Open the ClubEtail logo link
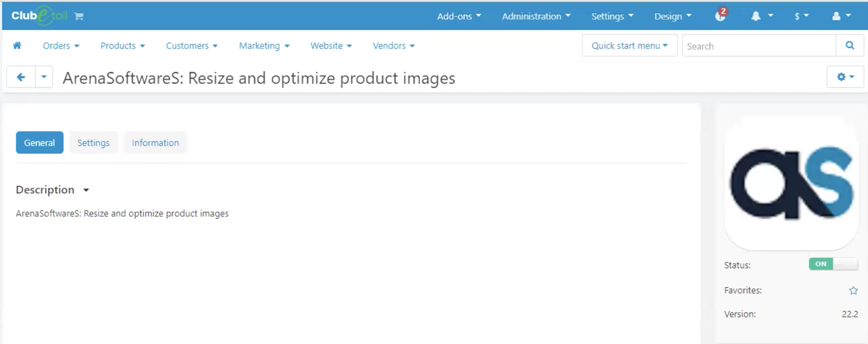 [x=39, y=15]
